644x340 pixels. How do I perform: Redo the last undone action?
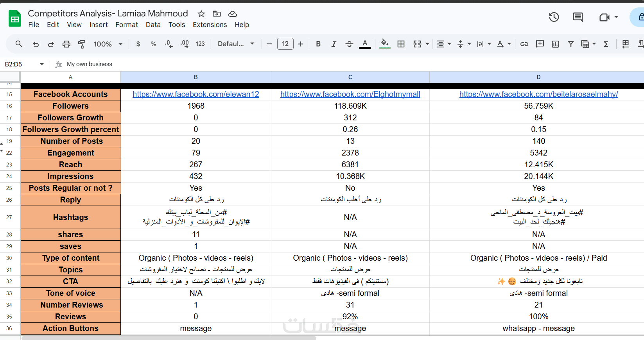51,44
